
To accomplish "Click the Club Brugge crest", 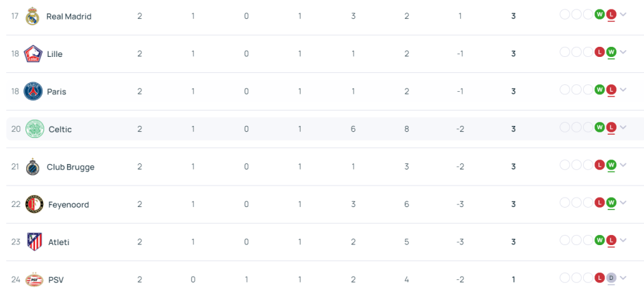I will click(32, 167).
